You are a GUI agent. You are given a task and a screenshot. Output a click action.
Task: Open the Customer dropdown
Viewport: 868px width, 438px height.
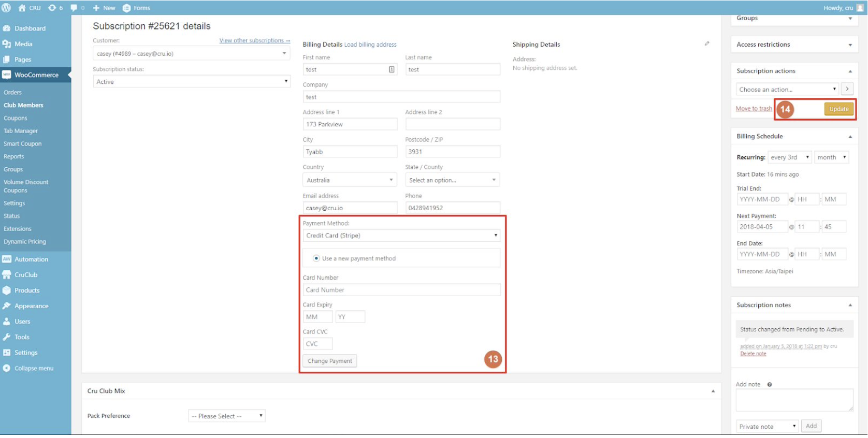click(x=192, y=53)
